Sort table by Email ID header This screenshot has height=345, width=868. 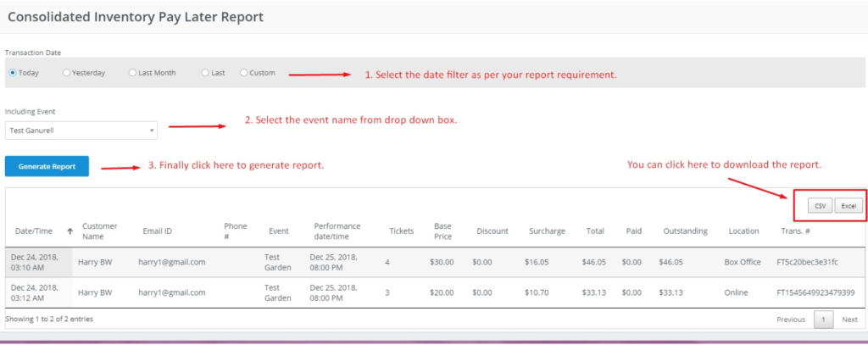pos(157,231)
